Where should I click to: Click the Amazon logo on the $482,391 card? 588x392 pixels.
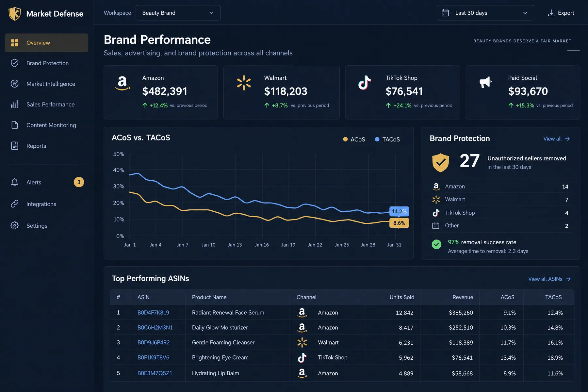click(122, 83)
